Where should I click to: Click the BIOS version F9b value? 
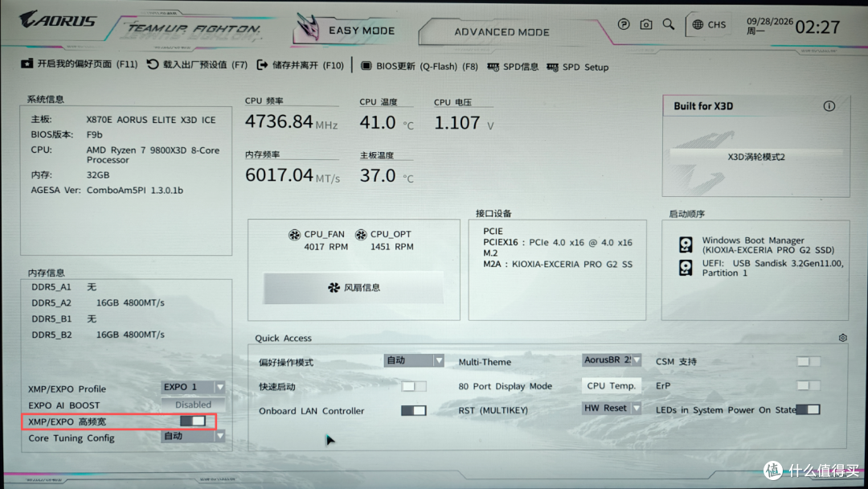point(94,134)
